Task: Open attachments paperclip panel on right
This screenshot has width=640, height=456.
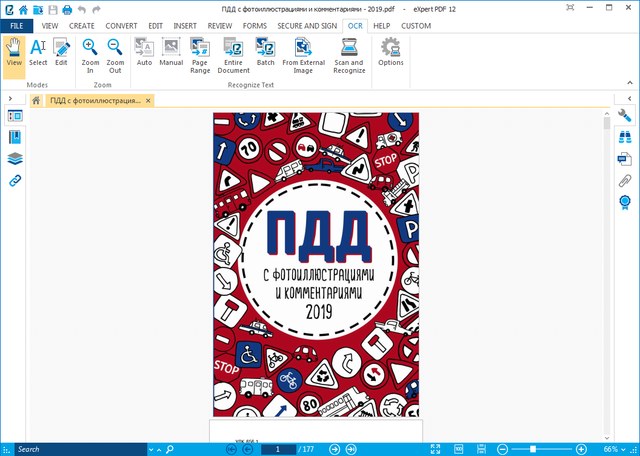Action: 624,180
